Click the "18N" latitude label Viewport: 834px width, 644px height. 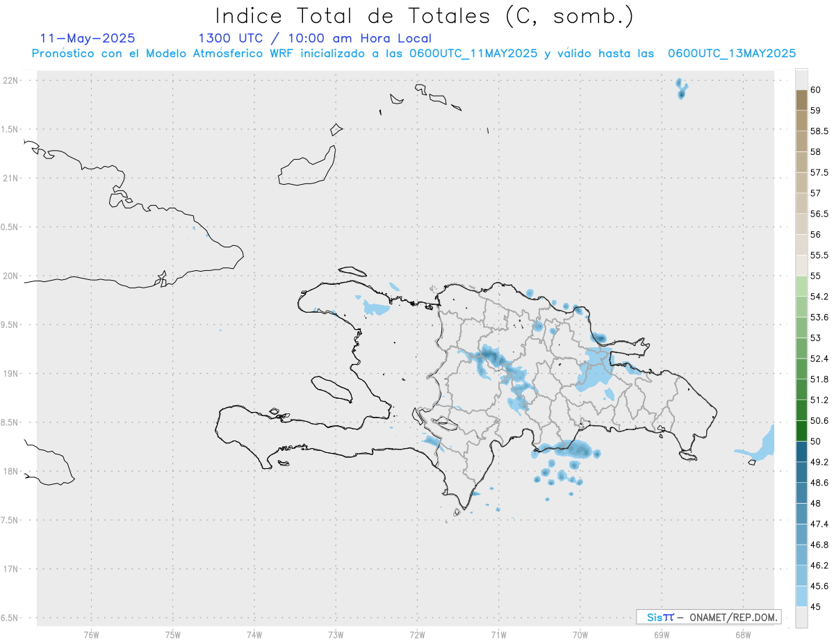coord(11,471)
